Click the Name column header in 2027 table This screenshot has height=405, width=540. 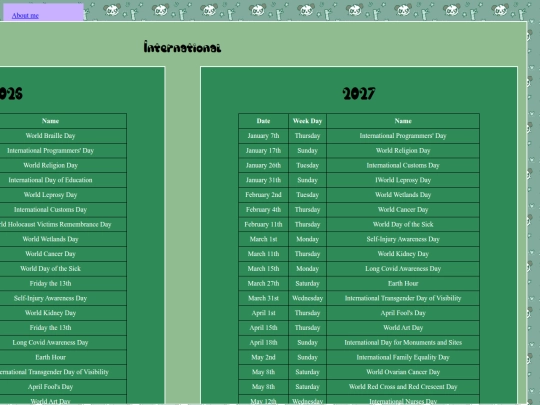(403, 121)
